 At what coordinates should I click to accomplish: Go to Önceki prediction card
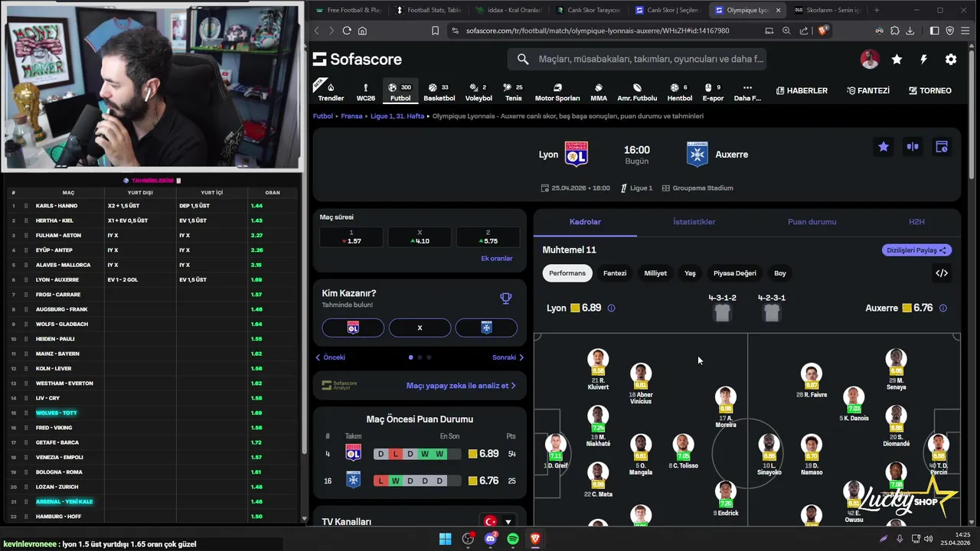pyautogui.click(x=331, y=357)
